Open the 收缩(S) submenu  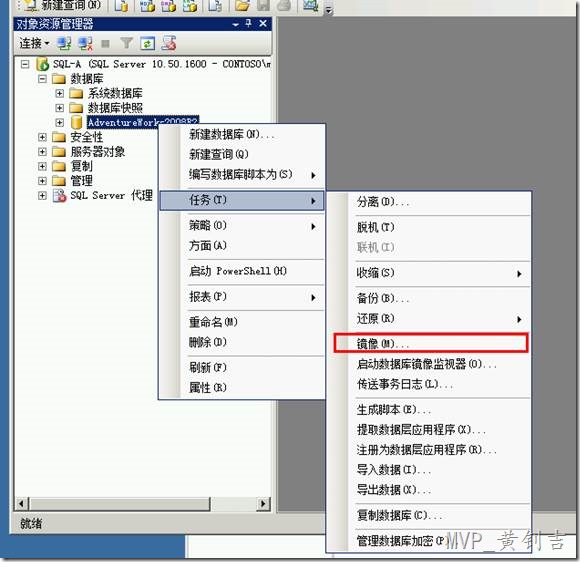429,273
